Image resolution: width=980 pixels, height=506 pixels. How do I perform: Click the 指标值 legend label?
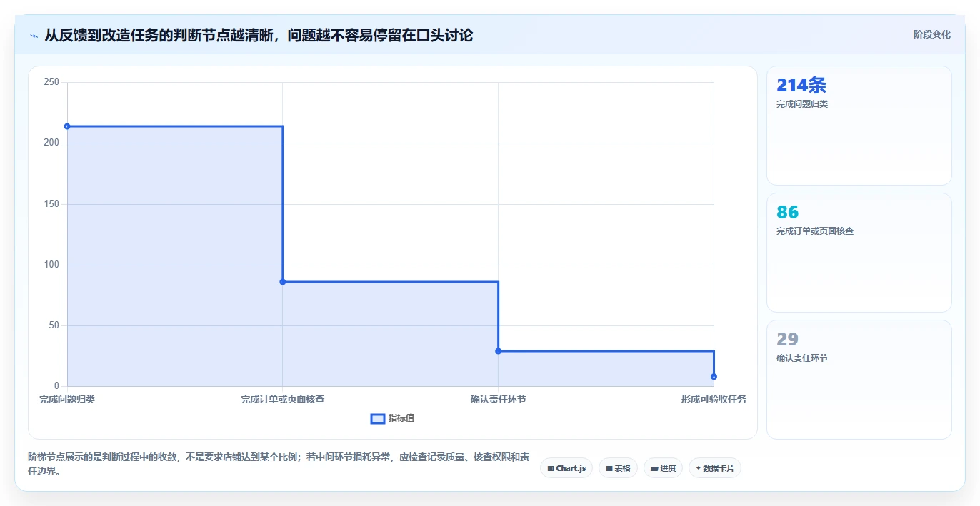[x=401, y=418]
